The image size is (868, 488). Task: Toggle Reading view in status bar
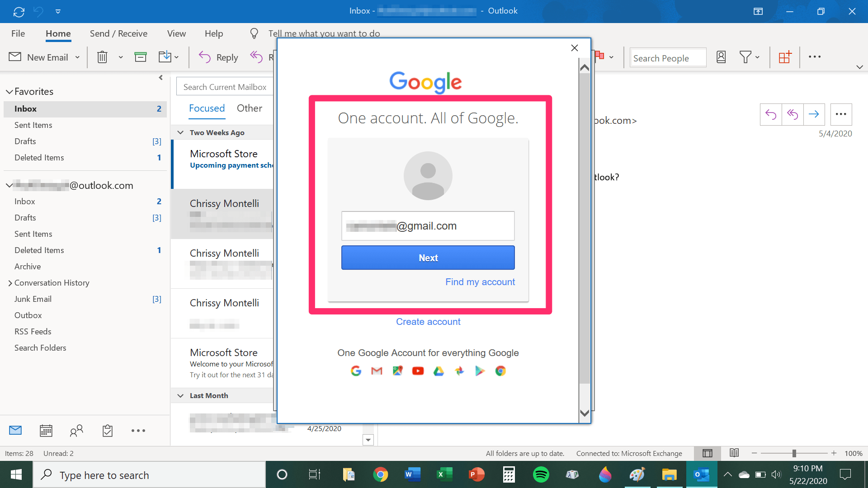point(734,453)
